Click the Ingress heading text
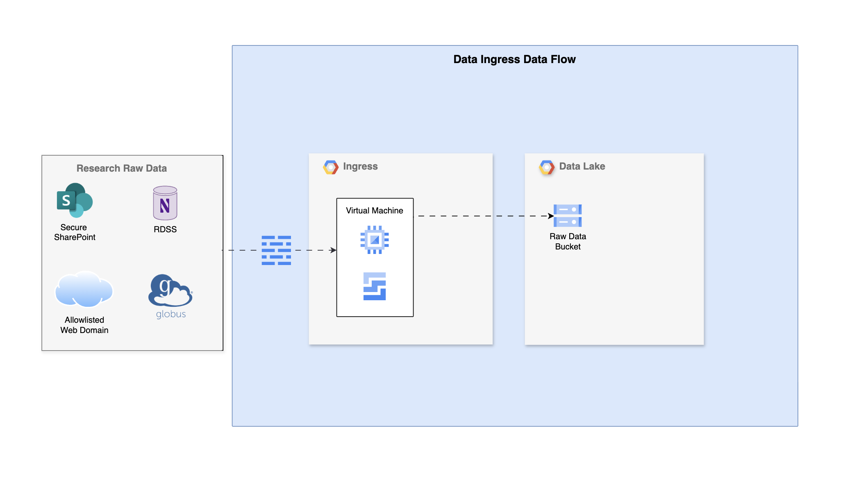868x503 pixels. point(360,166)
